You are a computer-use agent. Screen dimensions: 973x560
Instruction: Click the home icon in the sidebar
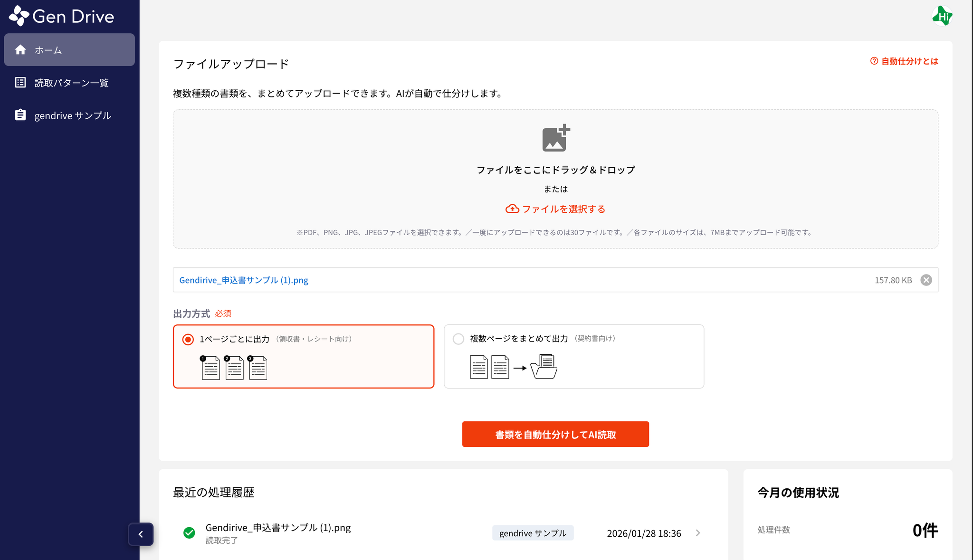point(20,50)
